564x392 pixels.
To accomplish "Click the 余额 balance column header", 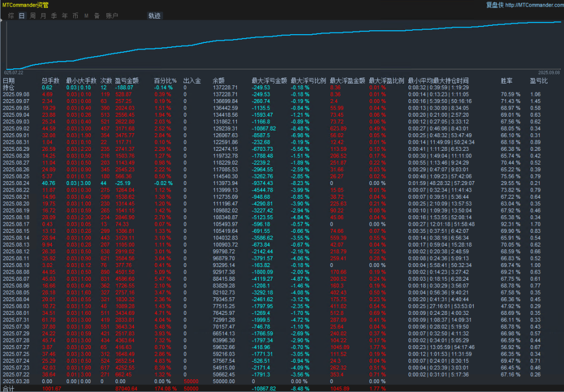I will 219,80.
